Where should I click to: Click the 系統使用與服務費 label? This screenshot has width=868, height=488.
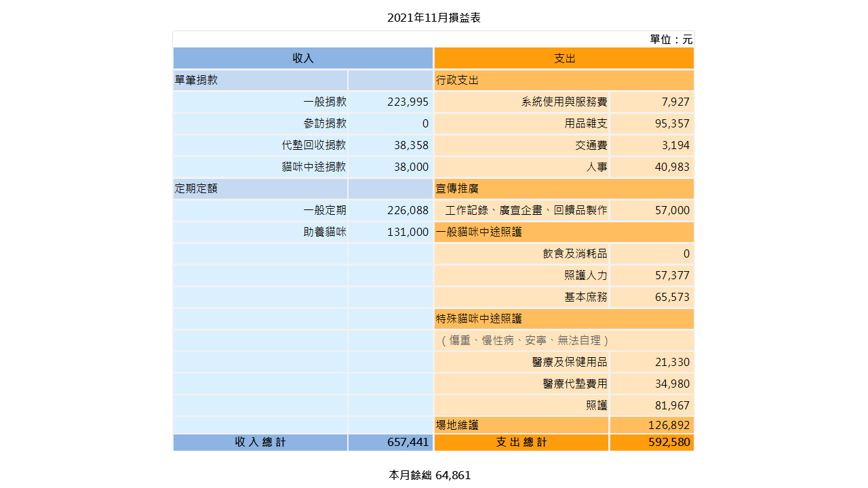click(564, 102)
